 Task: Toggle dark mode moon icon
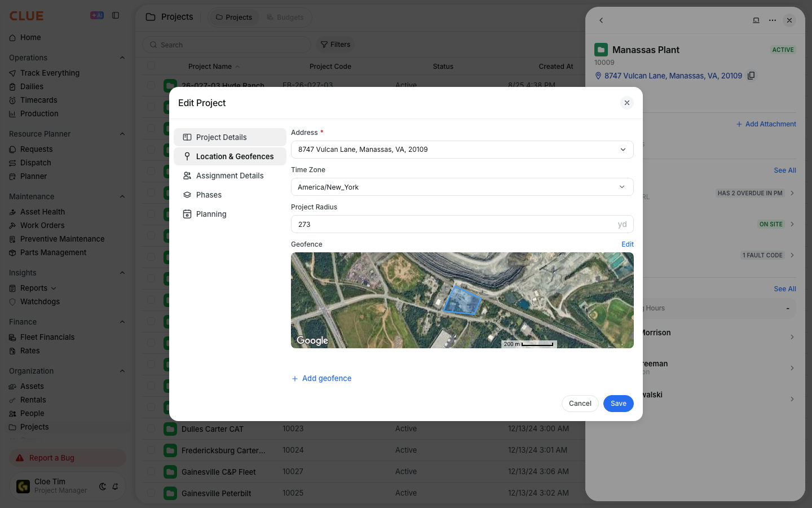pyautogui.click(x=103, y=487)
